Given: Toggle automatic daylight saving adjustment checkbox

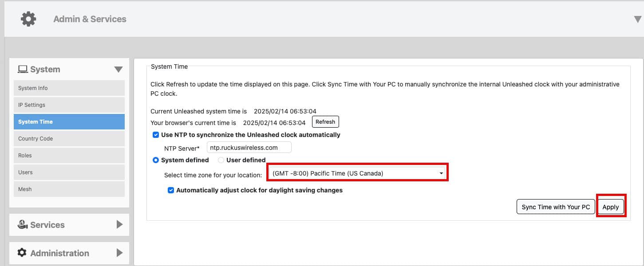Looking at the screenshot, I should 171,190.
